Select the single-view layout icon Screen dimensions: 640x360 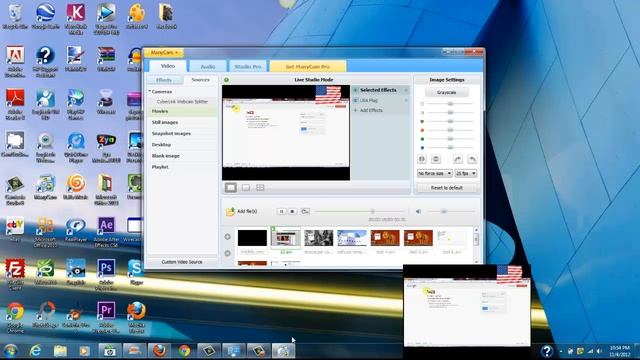[x=231, y=187]
